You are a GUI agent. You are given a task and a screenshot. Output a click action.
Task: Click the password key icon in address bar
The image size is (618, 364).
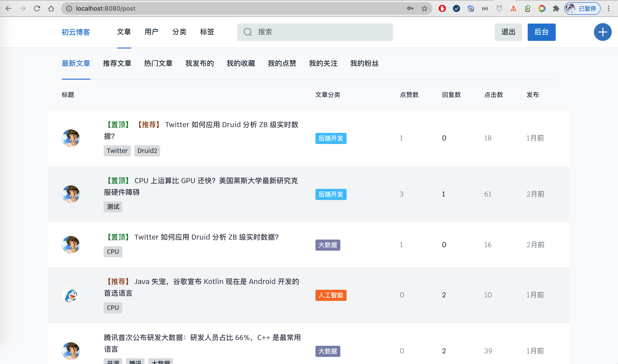(x=410, y=9)
